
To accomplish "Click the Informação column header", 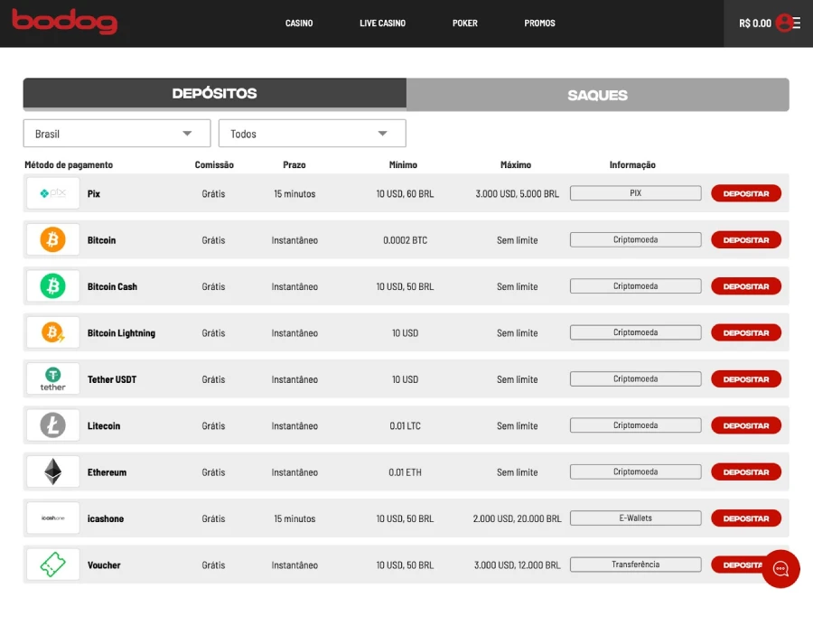I will [x=632, y=165].
